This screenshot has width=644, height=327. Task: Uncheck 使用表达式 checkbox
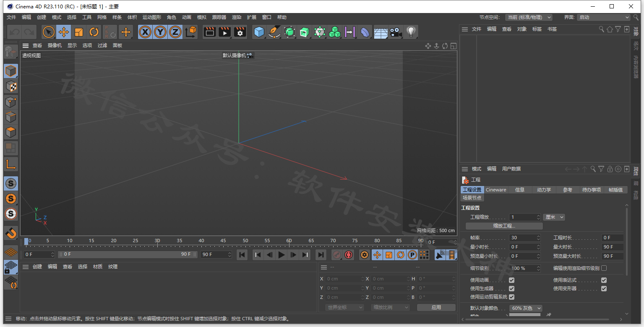pyautogui.click(x=604, y=280)
